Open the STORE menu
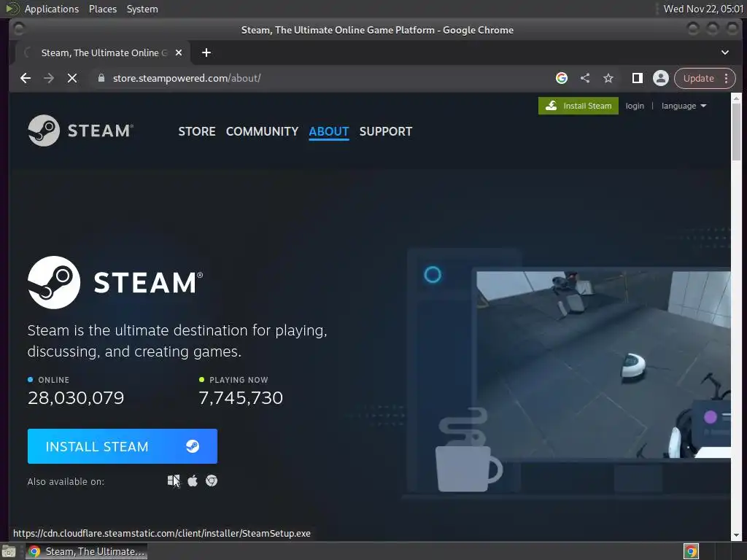Screen dimensions: 747x560 [197, 131]
